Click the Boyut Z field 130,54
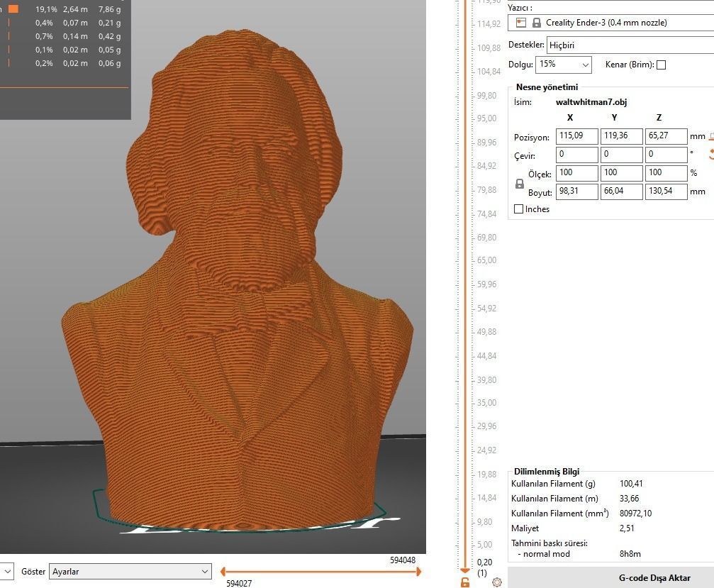Viewport: 714px width, 588px height. (666, 192)
